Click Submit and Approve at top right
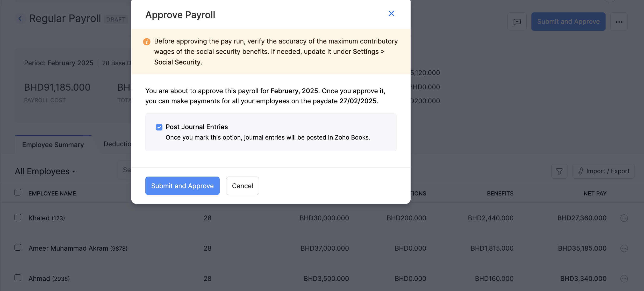This screenshot has height=291, width=644. (x=568, y=21)
